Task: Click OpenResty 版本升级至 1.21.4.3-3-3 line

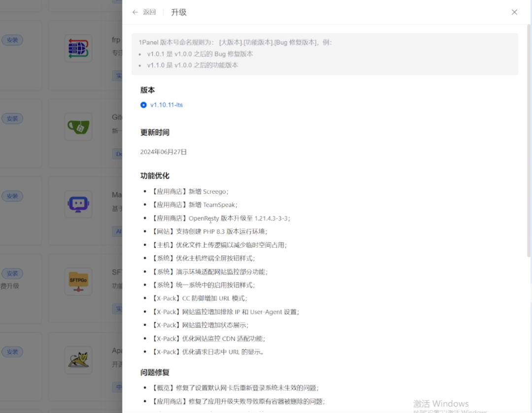Action: pyautogui.click(x=221, y=219)
